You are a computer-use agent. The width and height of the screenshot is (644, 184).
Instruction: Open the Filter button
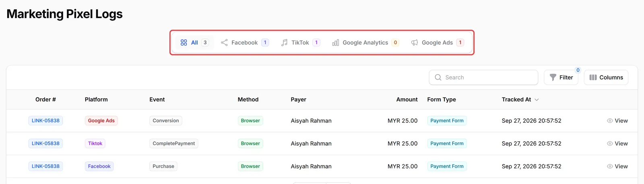pyautogui.click(x=561, y=77)
